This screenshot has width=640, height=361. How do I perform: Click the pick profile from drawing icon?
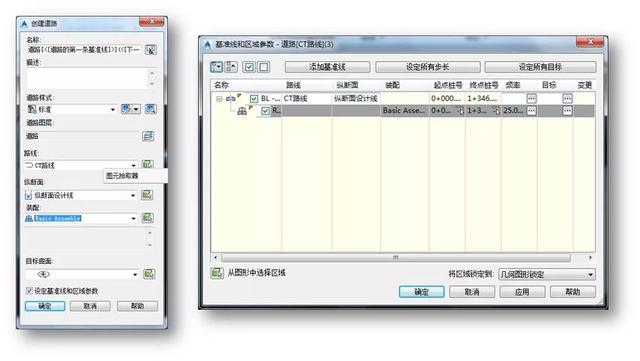[x=147, y=195]
